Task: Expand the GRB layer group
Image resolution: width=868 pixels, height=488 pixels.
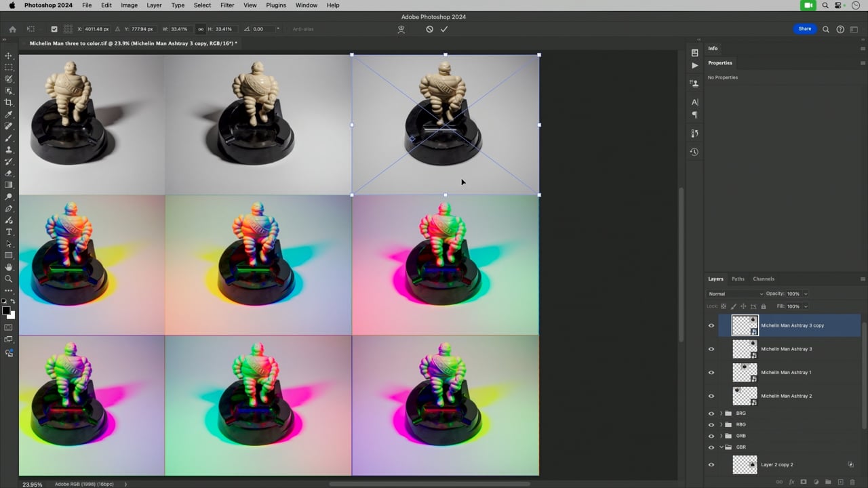Action: click(x=721, y=436)
